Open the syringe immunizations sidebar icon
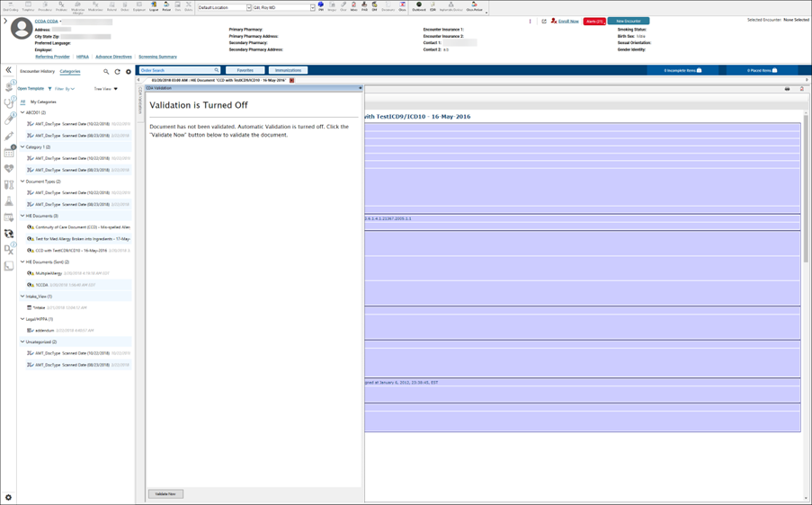The image size is (812, 505). (x=9, y=136)
